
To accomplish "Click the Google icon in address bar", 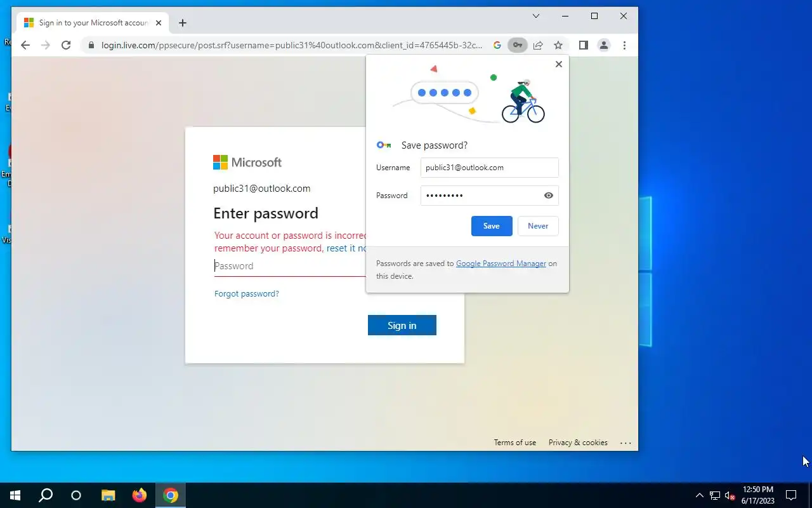I will pyautogui.click(x=497, y=45).
